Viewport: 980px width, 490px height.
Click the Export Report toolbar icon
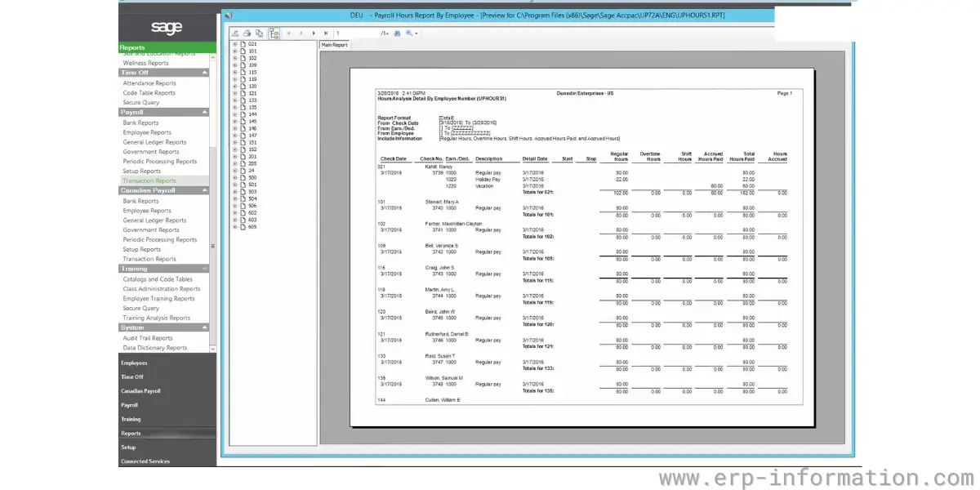[x=234, y=33]
